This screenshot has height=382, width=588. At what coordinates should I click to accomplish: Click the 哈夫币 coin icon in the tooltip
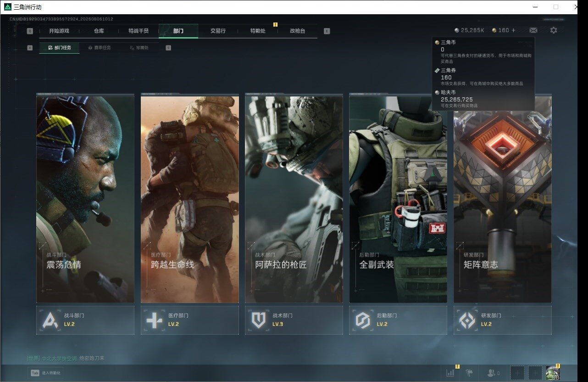tap(437, 92)
